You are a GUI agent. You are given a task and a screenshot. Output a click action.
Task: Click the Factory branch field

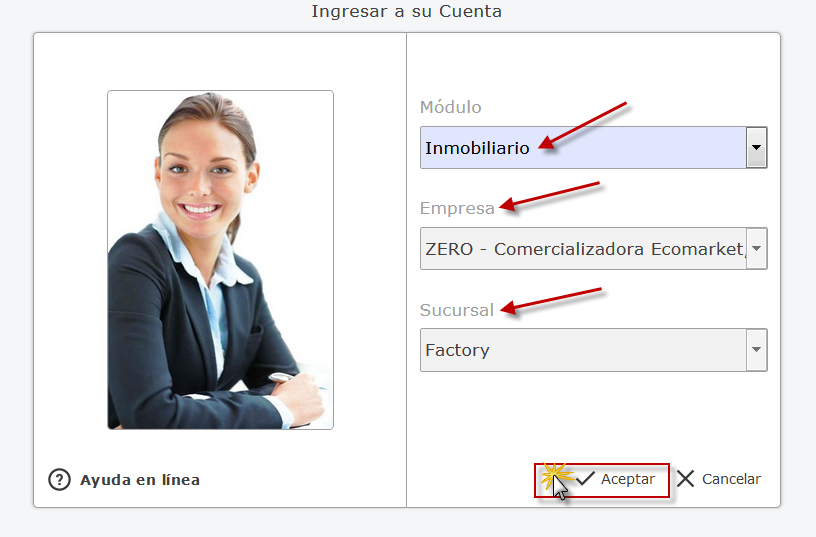583,350
